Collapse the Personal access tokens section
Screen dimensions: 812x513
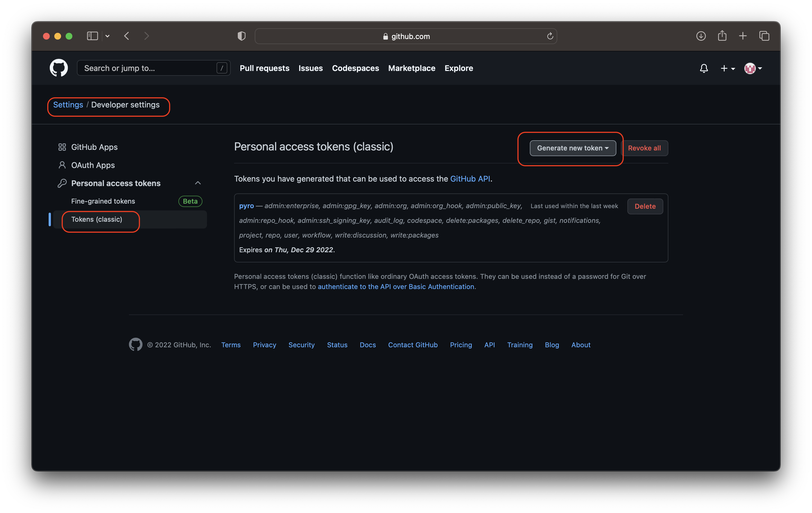tap(198, 183)
